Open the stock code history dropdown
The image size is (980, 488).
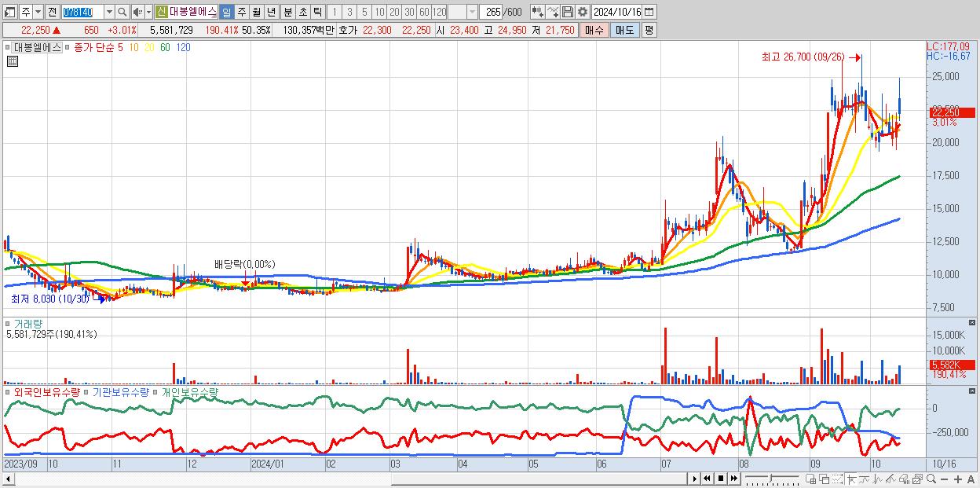click(109, 12)
